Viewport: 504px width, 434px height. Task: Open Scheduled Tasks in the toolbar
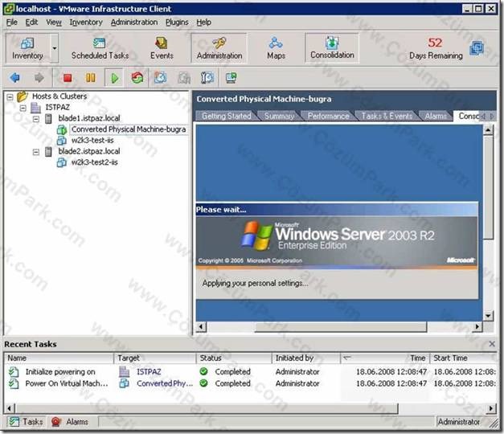pyautogui.click(x=100, y=48)
